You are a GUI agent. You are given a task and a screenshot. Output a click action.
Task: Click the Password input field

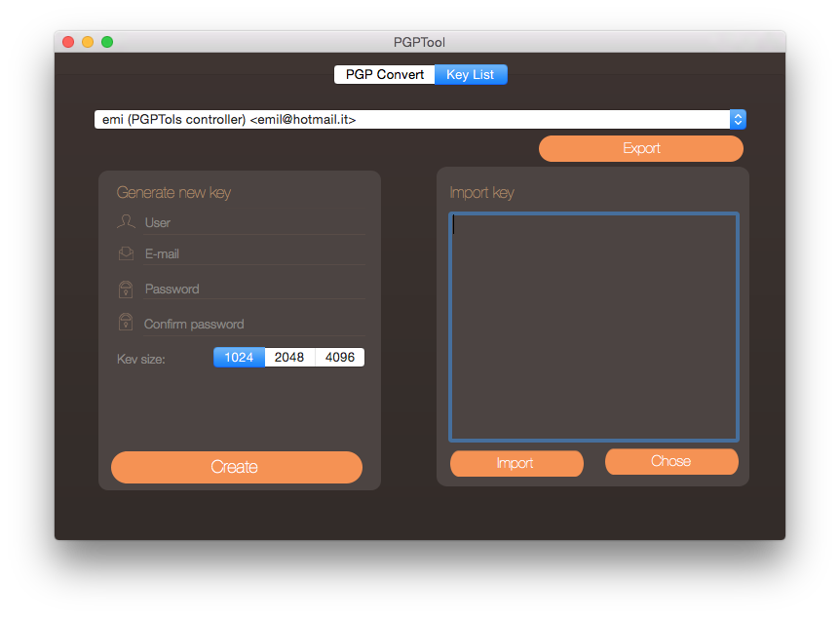(255, 289)
